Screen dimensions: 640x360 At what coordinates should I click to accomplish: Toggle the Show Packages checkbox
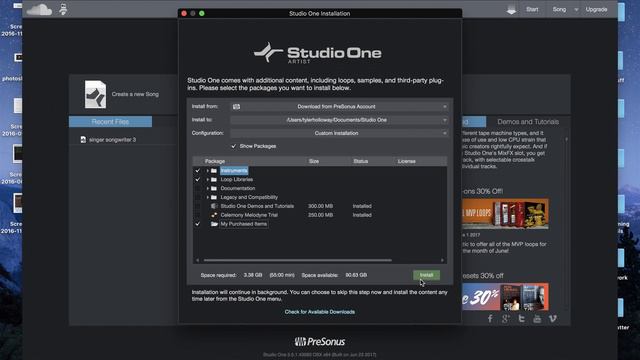point(234,146)
